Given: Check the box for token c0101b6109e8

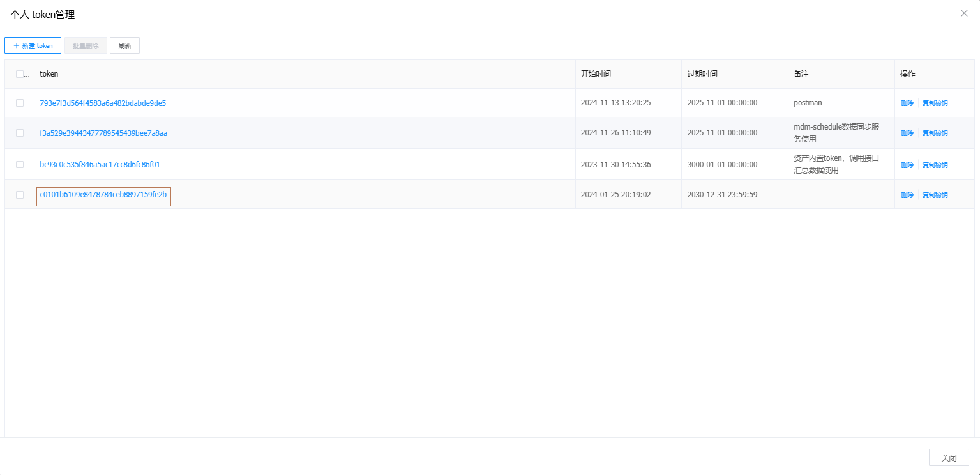Looking at the screenshot, I should [x=20, y=195].
